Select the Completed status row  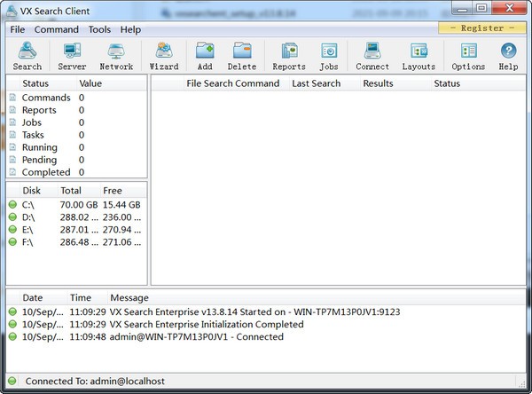pos(45,172)
